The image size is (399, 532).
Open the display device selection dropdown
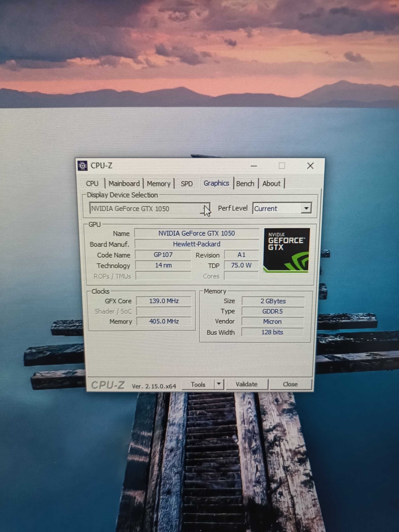click(x=150, y=208)
